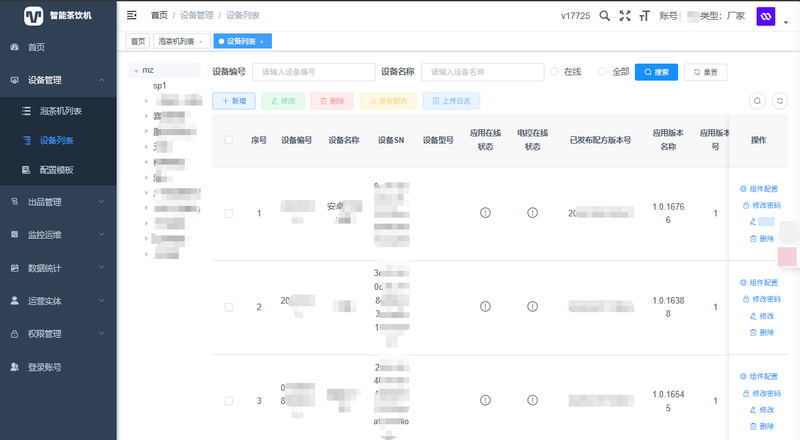Click the purple user avatar
This screenshot has height=440, width=800.
766,16
